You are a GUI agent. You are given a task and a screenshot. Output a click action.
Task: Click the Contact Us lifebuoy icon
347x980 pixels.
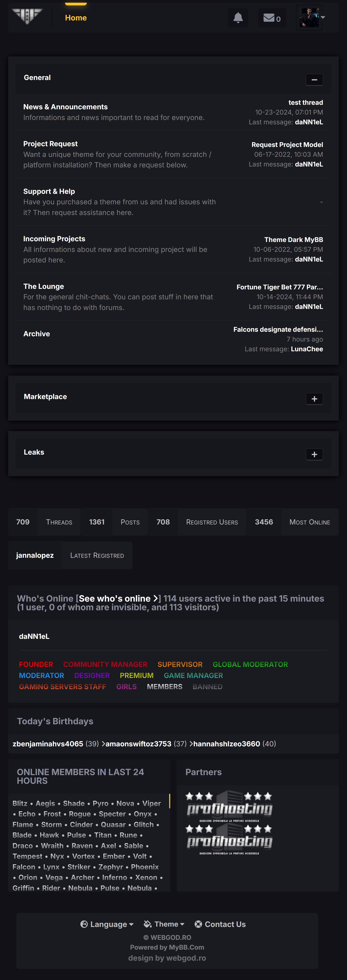click(198, 924)
